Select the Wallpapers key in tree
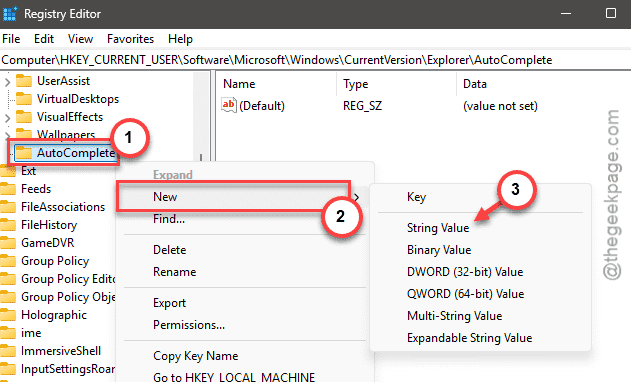The width and height of the screenshot is (631, 382). click(x=66, y=134)
